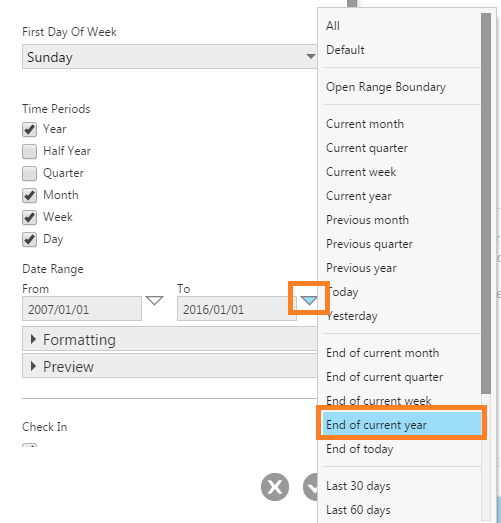This screenshot has width=501, height=523.
Task: Enable the Half Year checkbox
Action: click(x=29, y=151)
